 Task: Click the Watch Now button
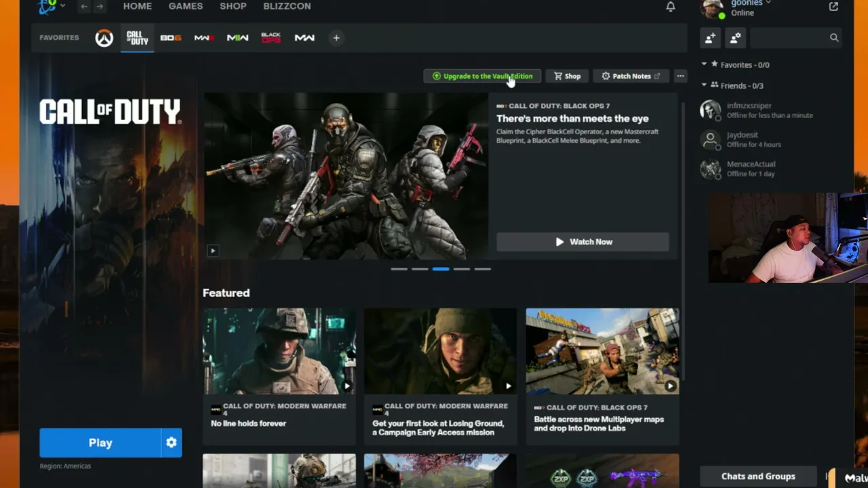(x=583, y=242)
